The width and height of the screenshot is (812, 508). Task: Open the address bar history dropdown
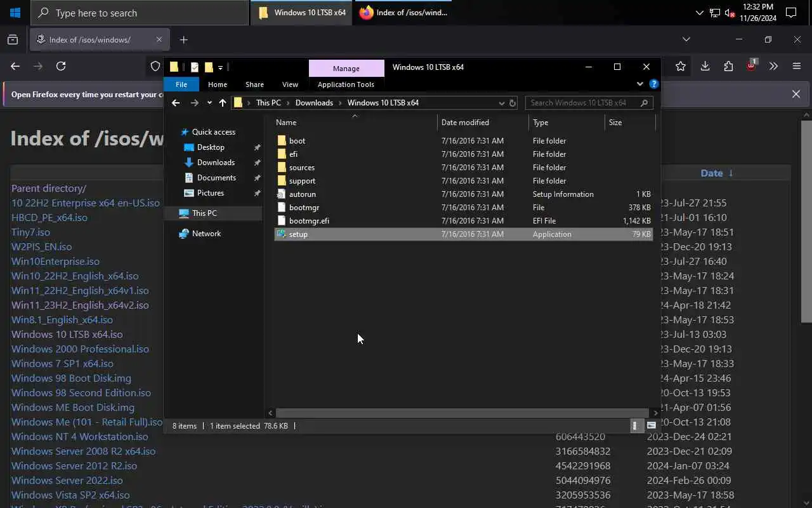502,103
